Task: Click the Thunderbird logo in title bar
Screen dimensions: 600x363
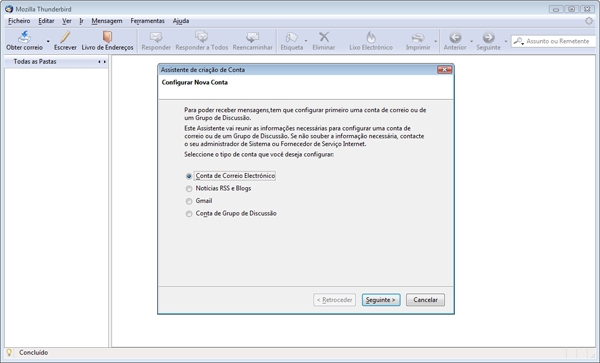Action: 9,9
